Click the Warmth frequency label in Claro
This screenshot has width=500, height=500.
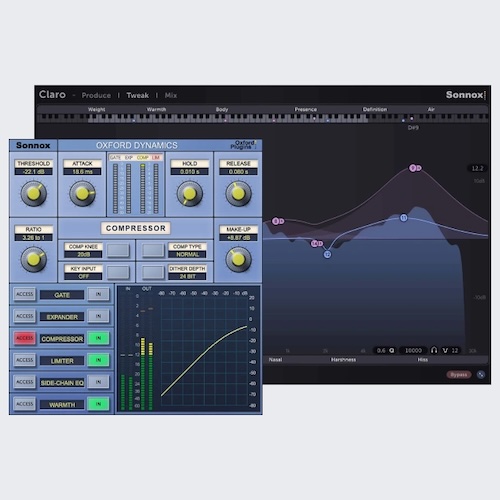[156, 109]
